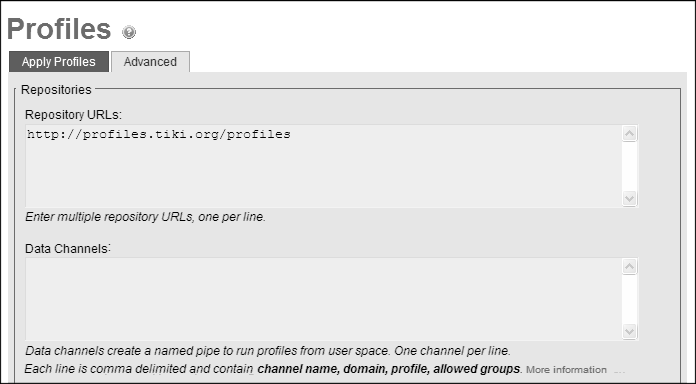Click the 'Enter multiple repository URLs' hint
The width and height of the screenshot is (696, 384).
pyautogui.click(x=145, y=217)
